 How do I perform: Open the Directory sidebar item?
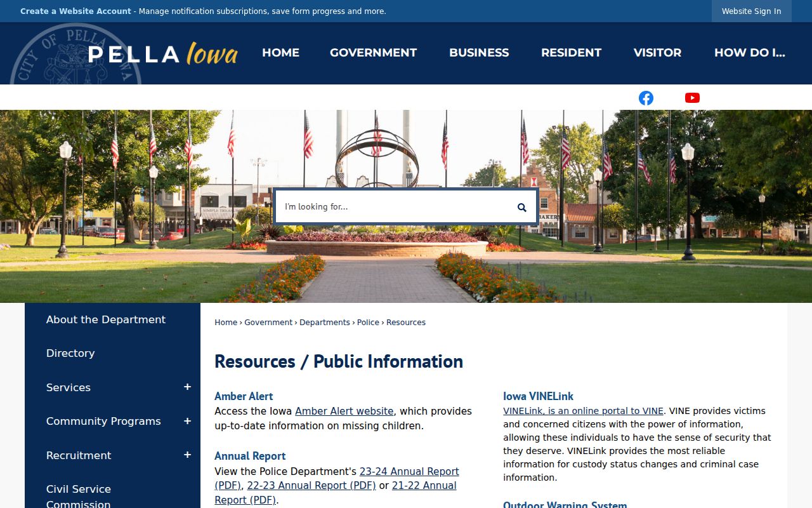point(70,353)
